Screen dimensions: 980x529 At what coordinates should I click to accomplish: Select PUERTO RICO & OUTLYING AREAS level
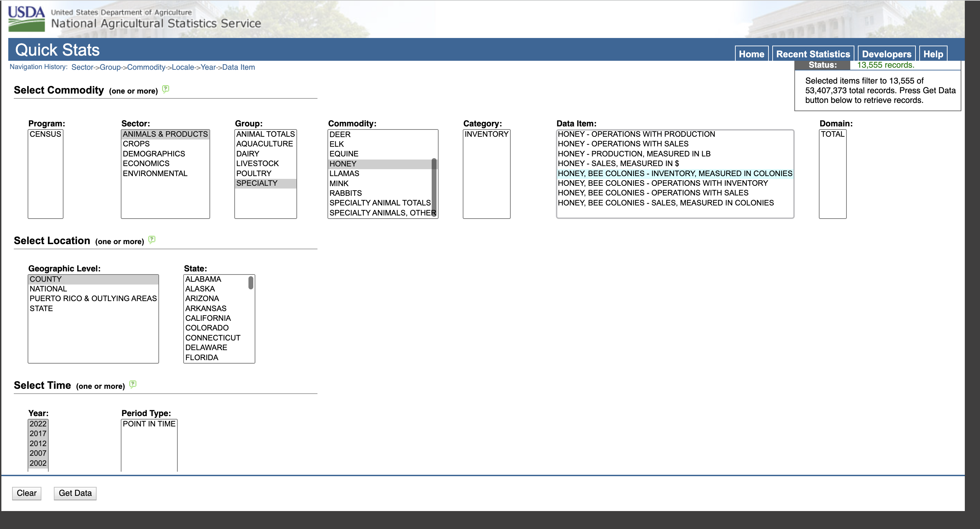93,299
